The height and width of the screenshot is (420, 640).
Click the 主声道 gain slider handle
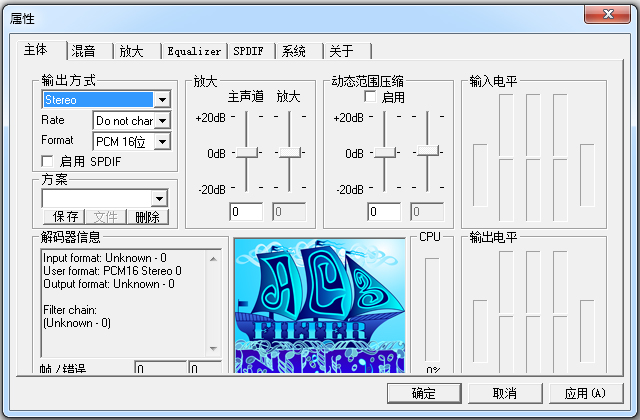[x=246, y=151]
